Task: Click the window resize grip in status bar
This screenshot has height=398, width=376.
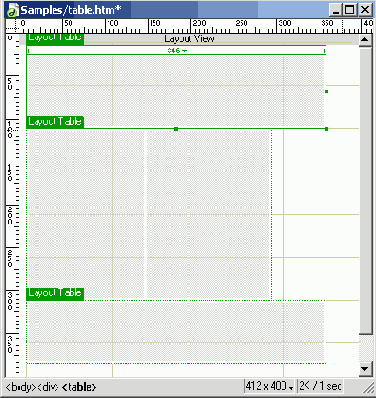Action: coord(368,387)
